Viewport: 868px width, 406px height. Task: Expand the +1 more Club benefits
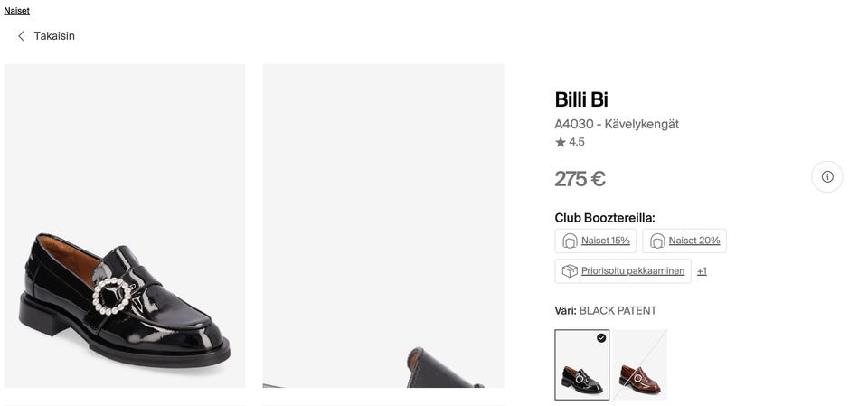click(702, 271)
